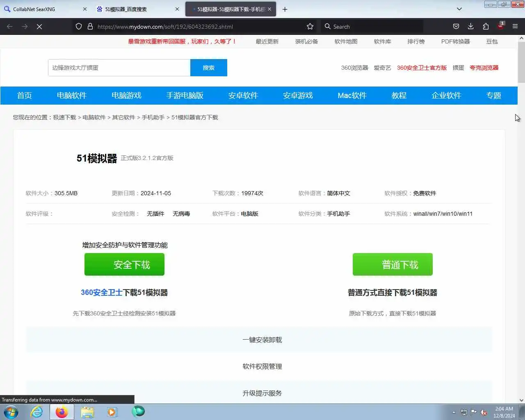Click the green 安全下载 button

tap(124, 265)
